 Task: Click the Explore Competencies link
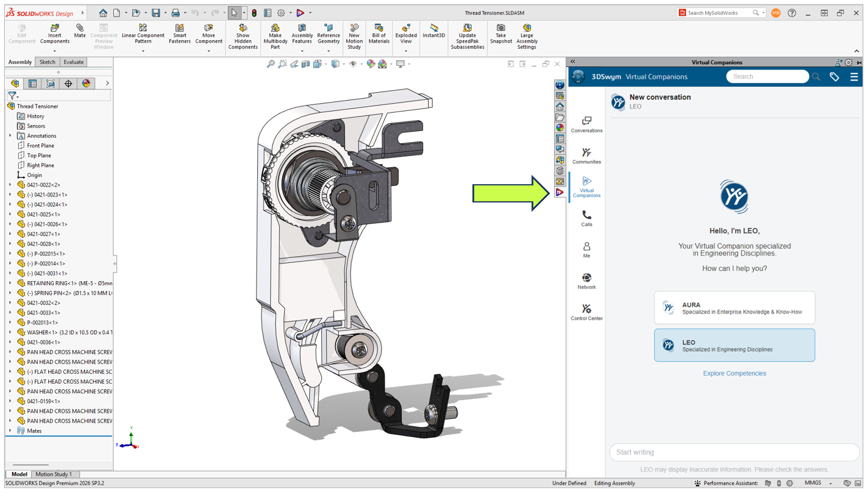click(735, 373)
